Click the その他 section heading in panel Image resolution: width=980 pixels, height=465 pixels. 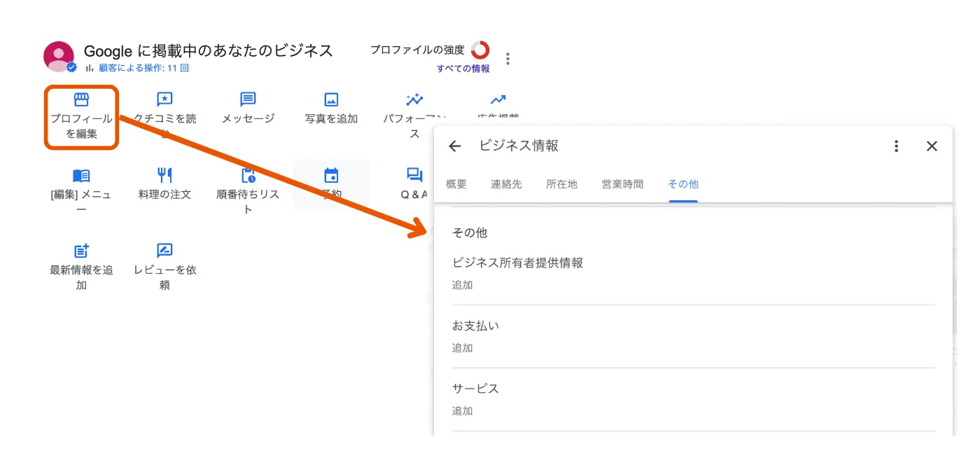[470, 233]
